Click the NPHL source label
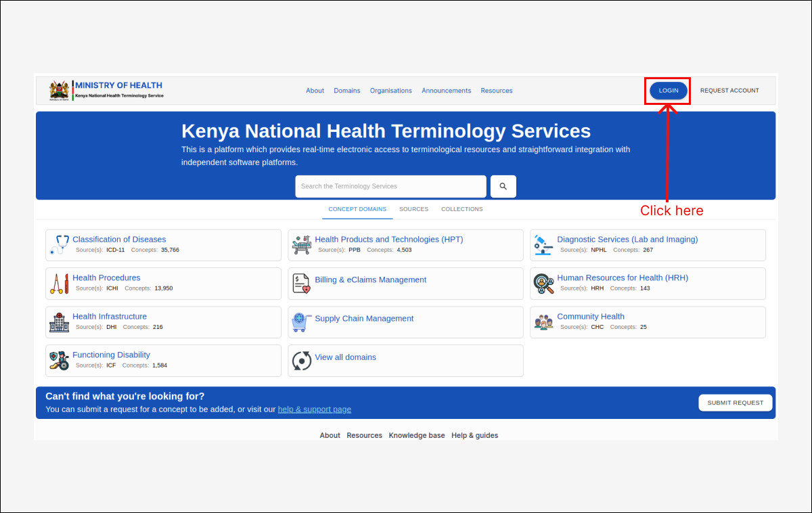 (599, 250)
